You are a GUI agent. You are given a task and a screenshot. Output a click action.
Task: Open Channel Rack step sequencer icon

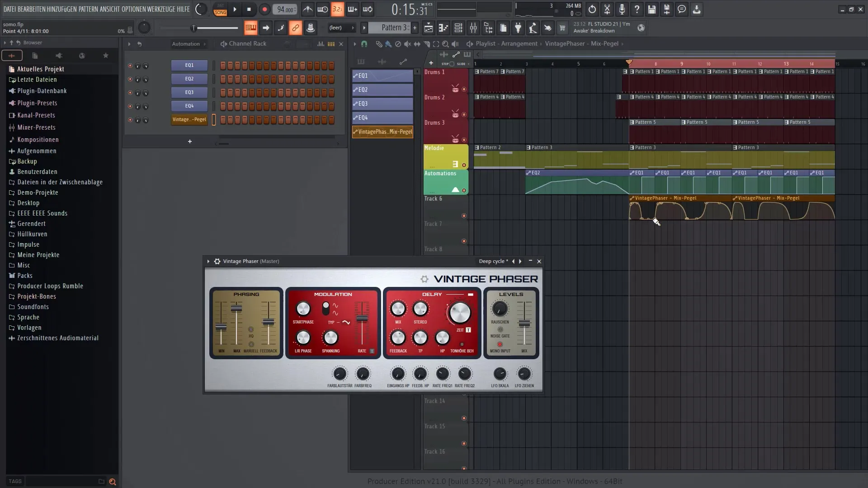tap(331, 44)
